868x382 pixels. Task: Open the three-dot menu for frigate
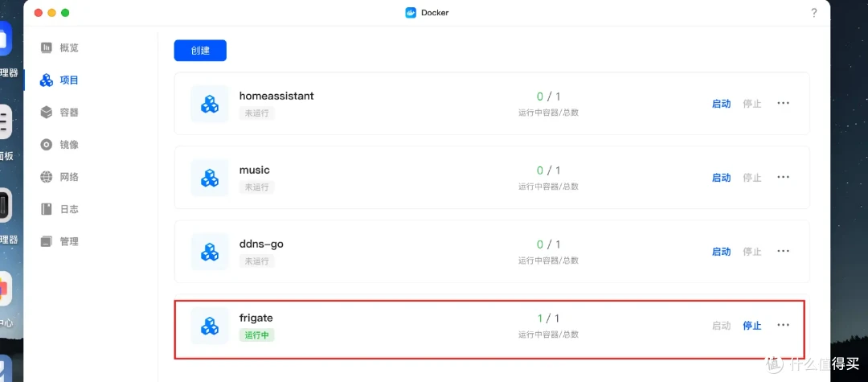[783, 325]
